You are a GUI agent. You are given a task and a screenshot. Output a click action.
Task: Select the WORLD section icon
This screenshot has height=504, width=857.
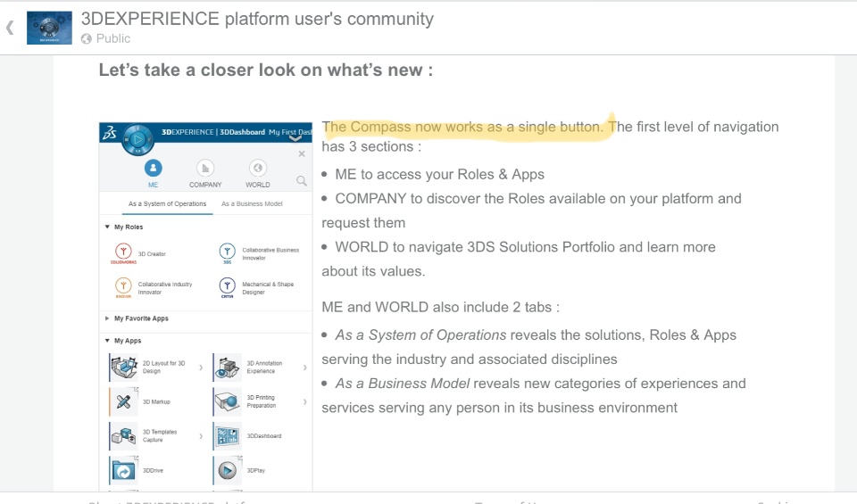pos(257,168)
